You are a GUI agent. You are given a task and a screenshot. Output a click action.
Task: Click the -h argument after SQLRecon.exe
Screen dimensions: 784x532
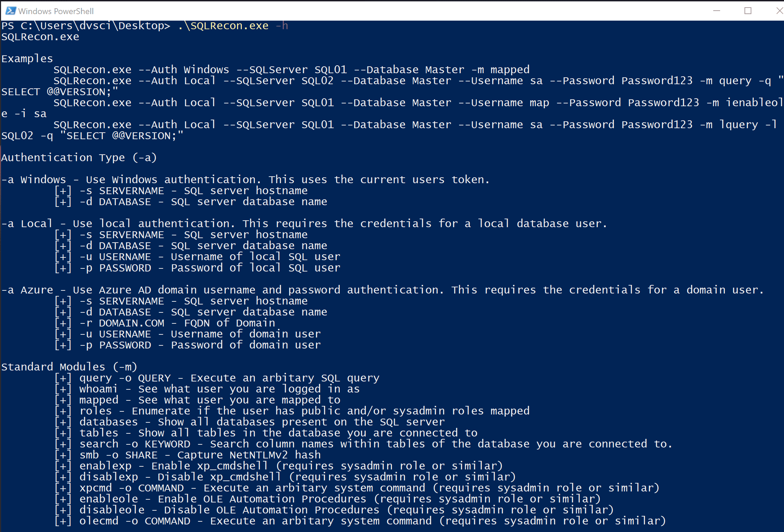point(282,26)
